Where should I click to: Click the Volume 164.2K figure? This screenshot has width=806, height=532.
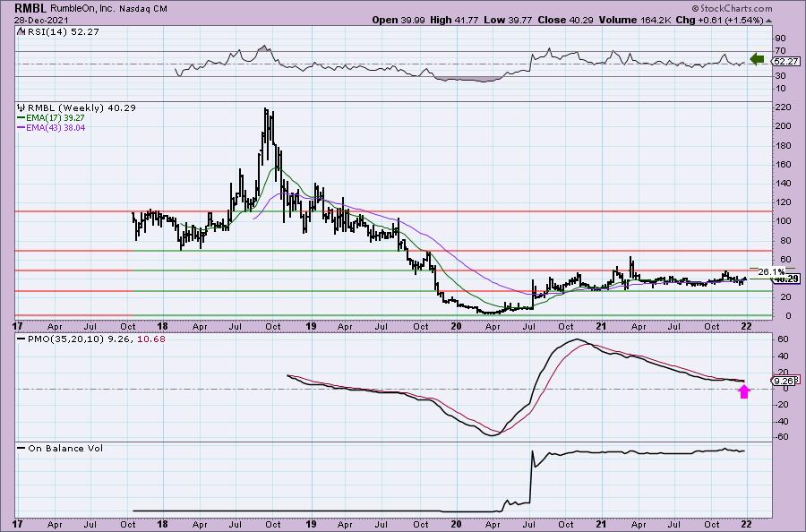click(x=636, y=20)
